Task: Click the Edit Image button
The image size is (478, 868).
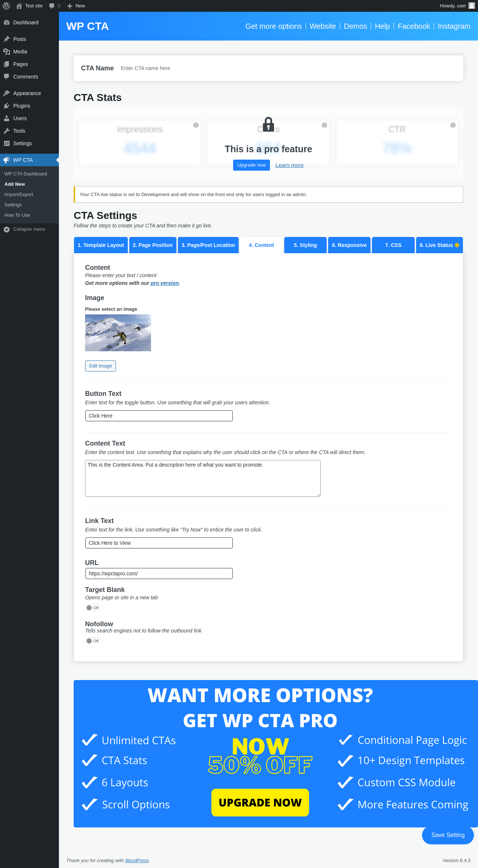Action: 101,366
